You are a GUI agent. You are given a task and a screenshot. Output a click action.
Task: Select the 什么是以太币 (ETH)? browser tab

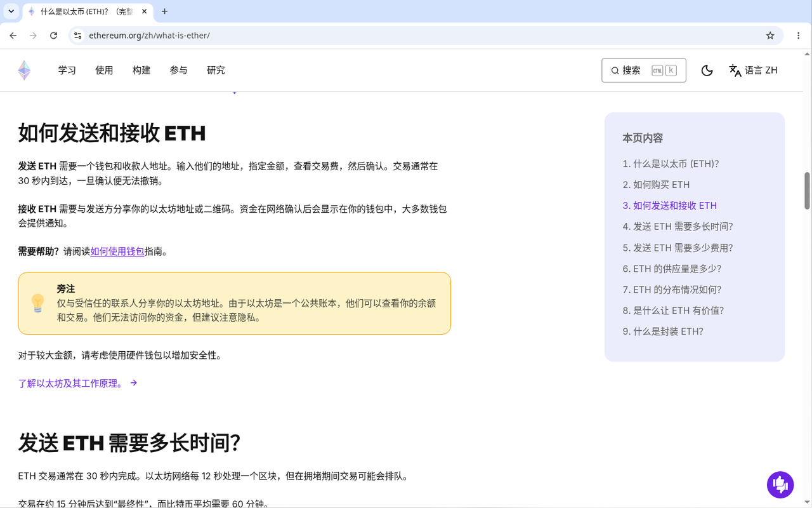pos(86,11)
